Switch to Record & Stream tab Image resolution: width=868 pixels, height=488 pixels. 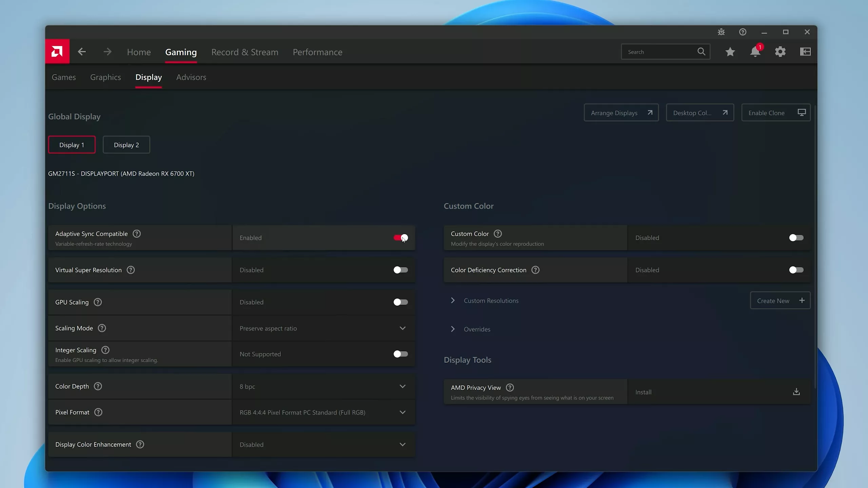pyautogui.click(x=245, y=52)
